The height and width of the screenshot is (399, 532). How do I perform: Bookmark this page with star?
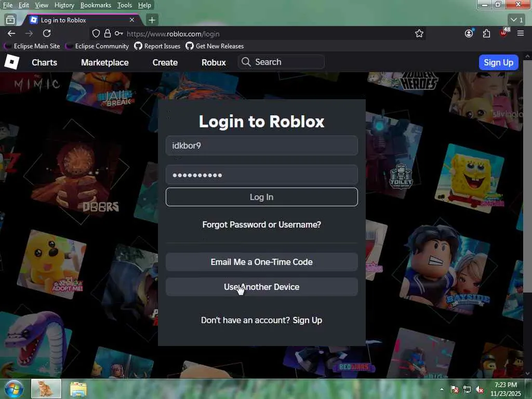click(419, 34)
